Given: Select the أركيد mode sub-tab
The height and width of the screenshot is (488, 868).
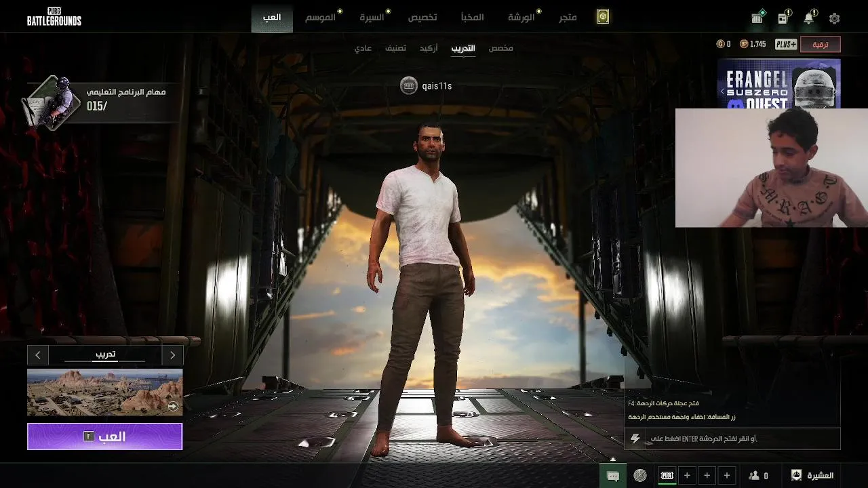Looking at the screenshot, I should pos(429,48).
